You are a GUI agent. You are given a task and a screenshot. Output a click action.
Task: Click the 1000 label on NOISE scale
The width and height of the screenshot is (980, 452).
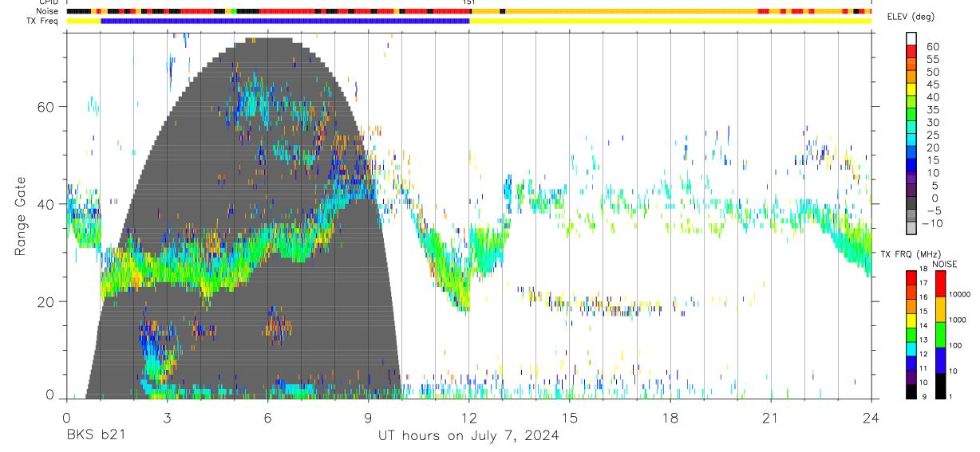coord(958,320)
